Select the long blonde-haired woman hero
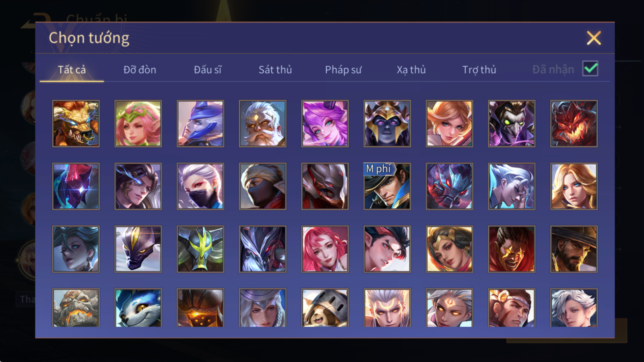 click(x=574, y=186)
